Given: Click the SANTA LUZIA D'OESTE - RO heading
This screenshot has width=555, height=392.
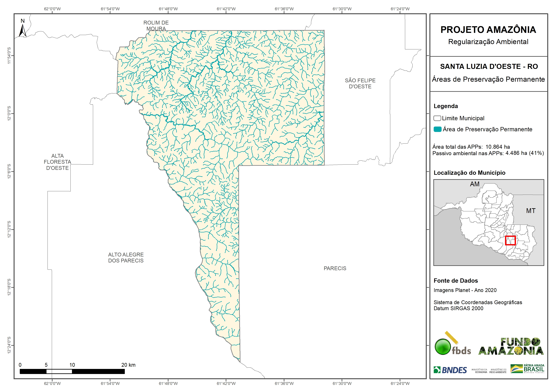Looking at the screenshot, I should [489, 66].
